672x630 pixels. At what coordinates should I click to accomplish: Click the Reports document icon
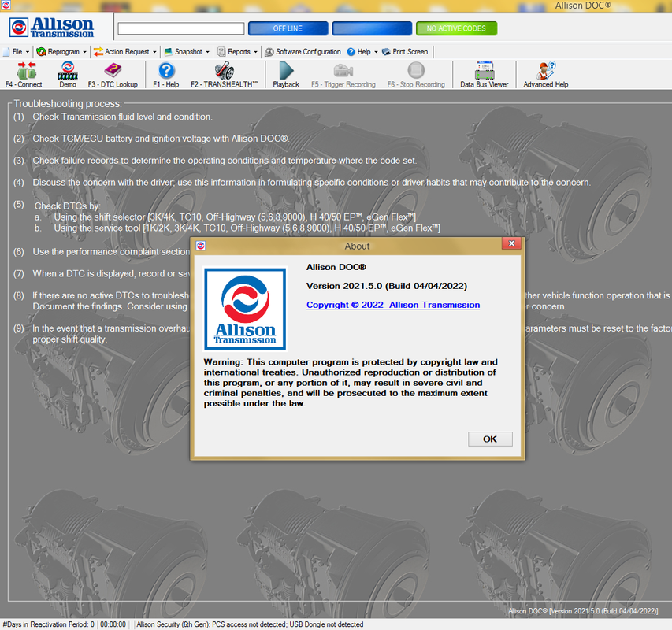[221, 52]
